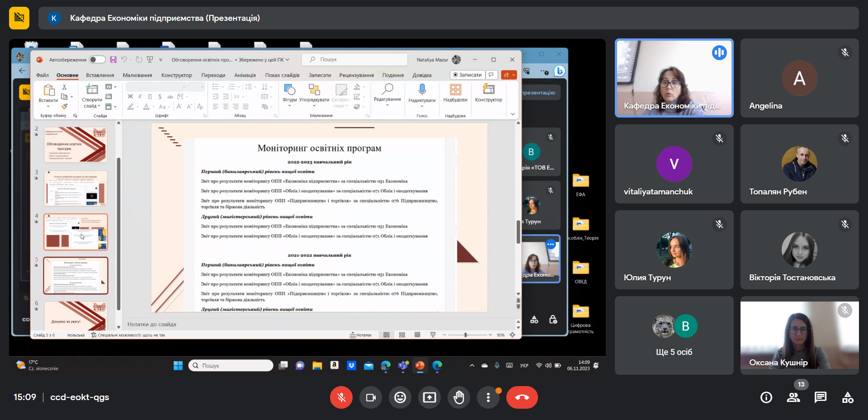Open the chat panel icon
The height and width of the screenshot is (420, 868).
click(x=820, y=397)
